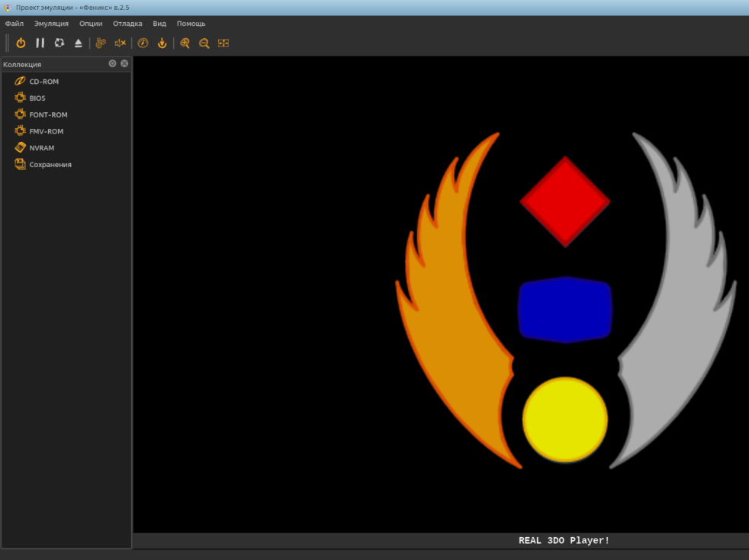The height and width of the screenshot is (560, 749).
Task: Reset emulation with the circular arrows icon
Action: point(59,43)
